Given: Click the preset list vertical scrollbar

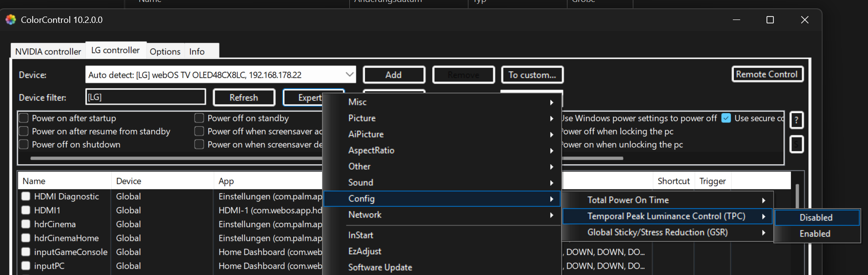Looking at the screenshot, I should pyautogui.click(x=797, y=196).
